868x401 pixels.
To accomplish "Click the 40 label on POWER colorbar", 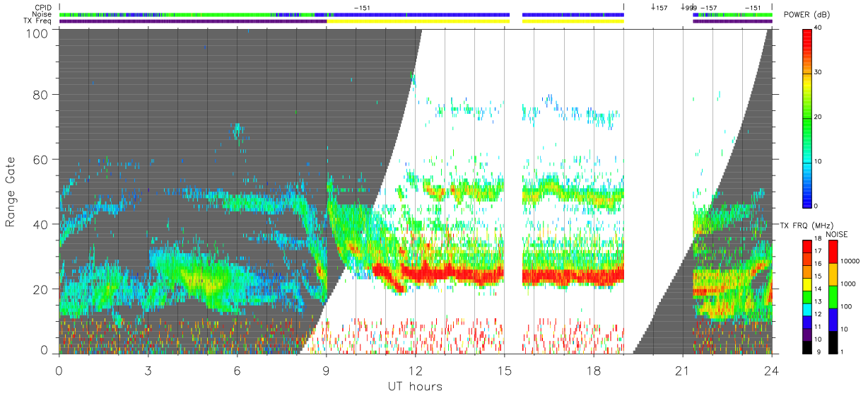I will pos(819,28).
